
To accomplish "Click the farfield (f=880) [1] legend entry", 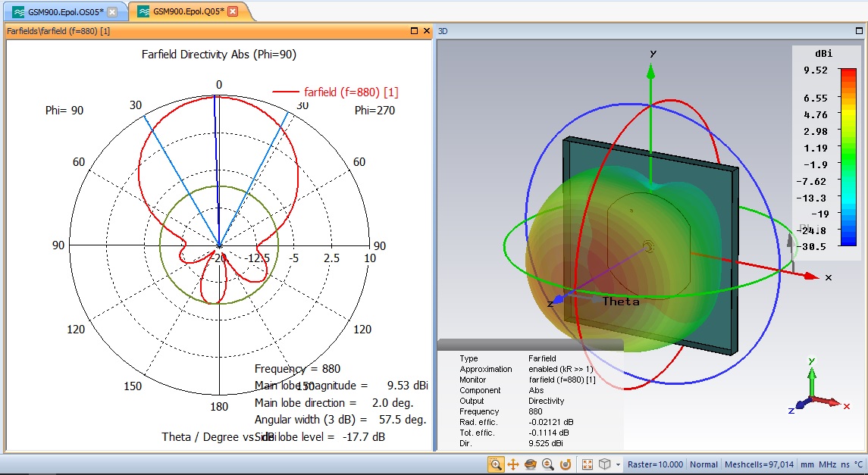I will click(351, 92).
